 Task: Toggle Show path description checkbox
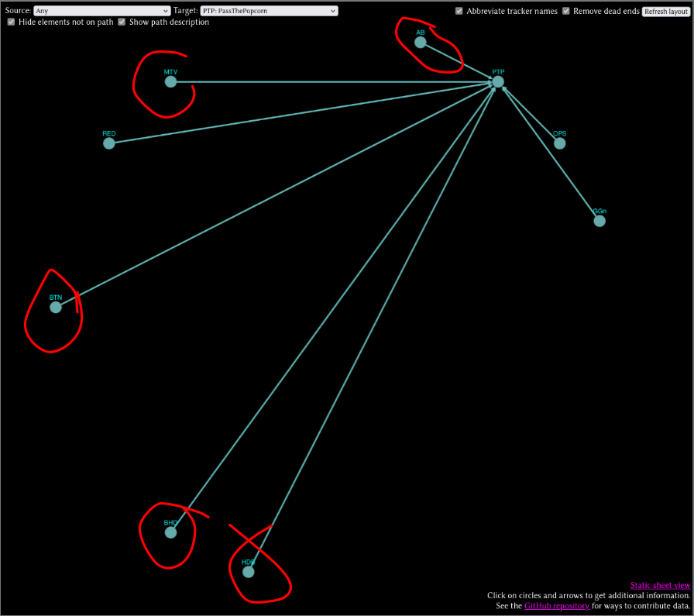[x=122, y=22]
